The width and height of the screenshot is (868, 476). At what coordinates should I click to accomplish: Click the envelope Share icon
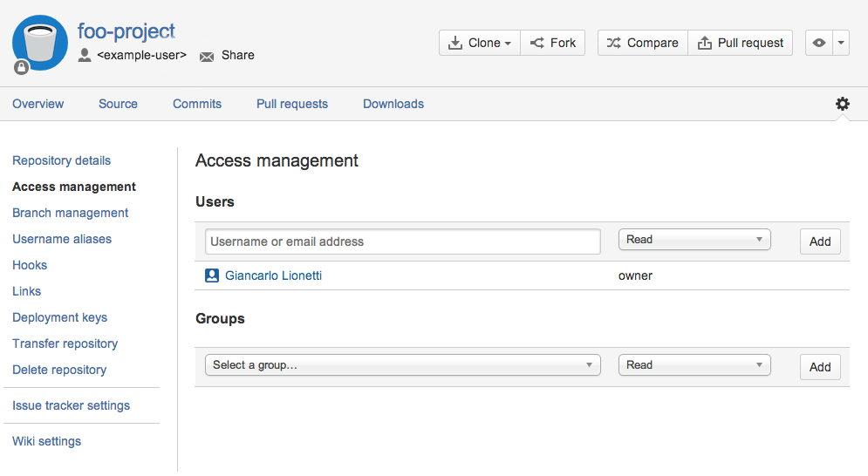click(x=207, y=56)
